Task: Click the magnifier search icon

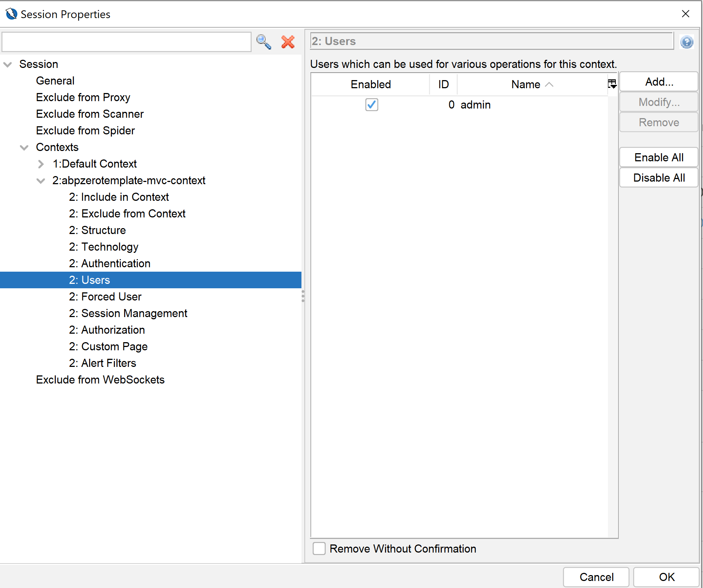Action: (x=264, y=42)
